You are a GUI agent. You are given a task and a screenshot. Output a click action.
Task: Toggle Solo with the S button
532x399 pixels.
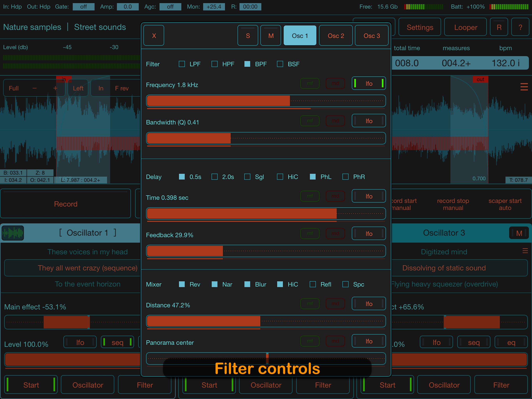[248, 36]
